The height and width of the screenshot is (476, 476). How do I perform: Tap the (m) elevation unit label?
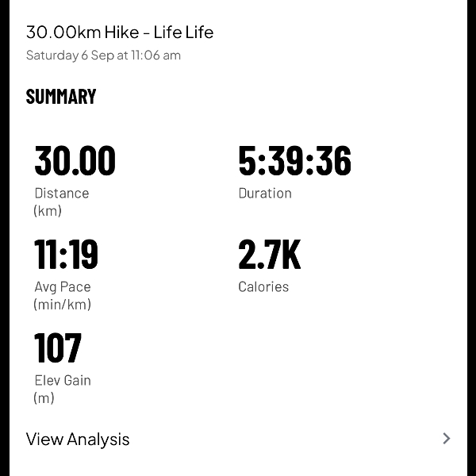pyautogui.click(x=44, y=398)
